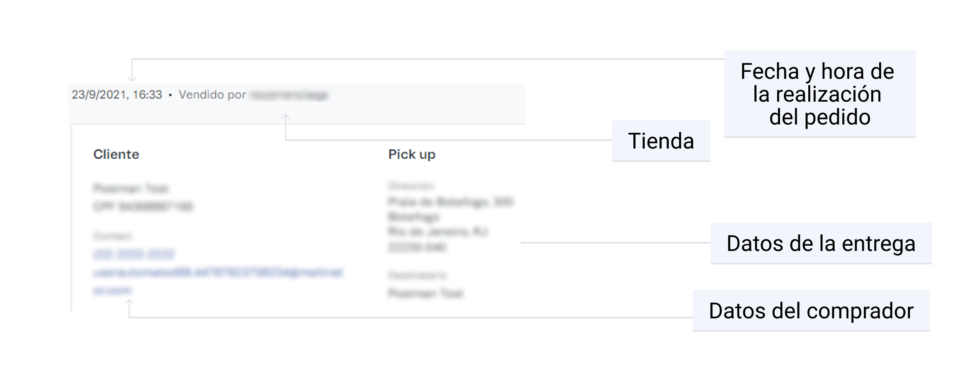Screen dimensions: 980x379
Task: Select the "Cliente" section heading
Action: point(116,154)
